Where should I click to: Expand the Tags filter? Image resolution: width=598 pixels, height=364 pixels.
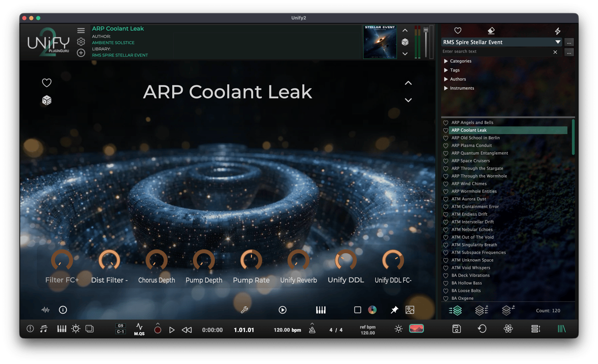pyautogui.click(x=446, y=70)
